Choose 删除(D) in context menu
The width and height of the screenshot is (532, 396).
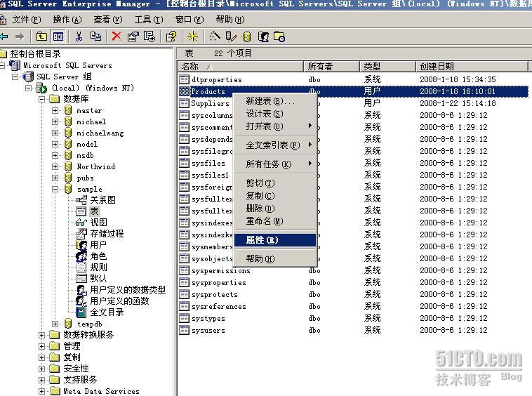(275, 209)
